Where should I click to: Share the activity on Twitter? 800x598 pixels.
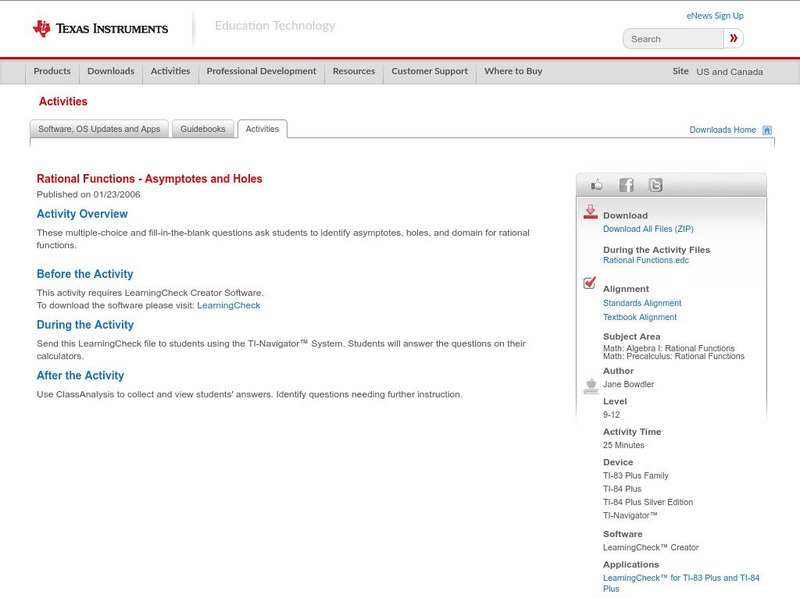(655, 185)
